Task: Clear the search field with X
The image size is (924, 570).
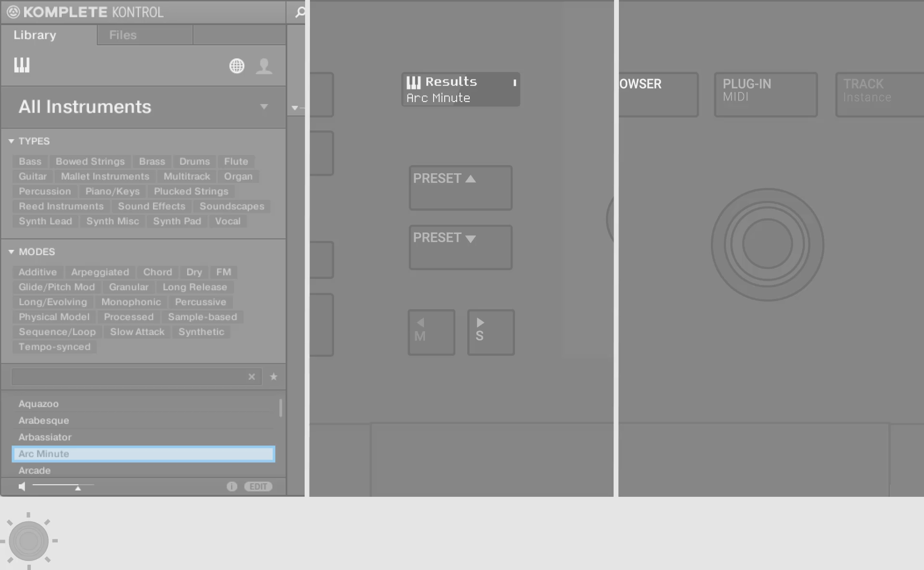Action: pos(251,376)
